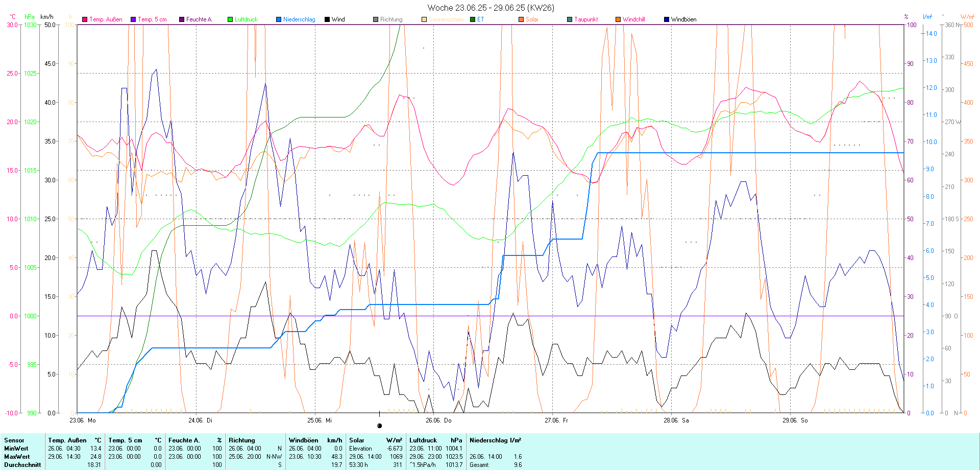This screenshot has height=470, width=980.
Task: Select the 25.06. Mi date label
Action: pos(319,420)
